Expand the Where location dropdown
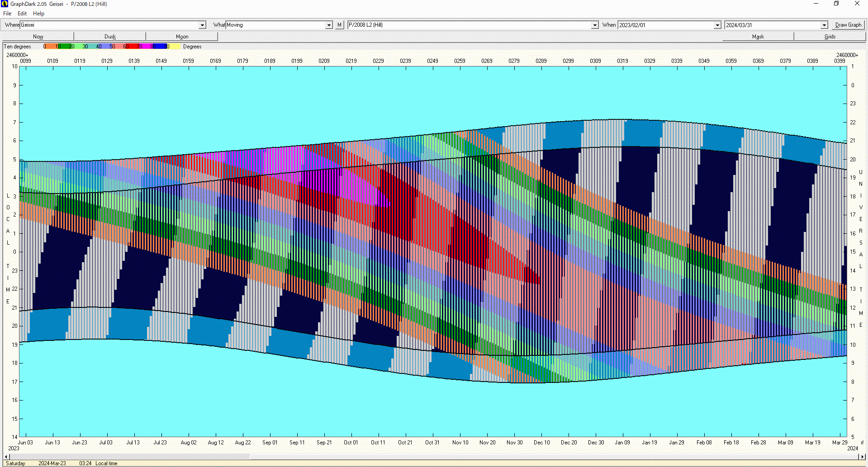The height and width of the screenshot is (467, 868). (202, 25)
